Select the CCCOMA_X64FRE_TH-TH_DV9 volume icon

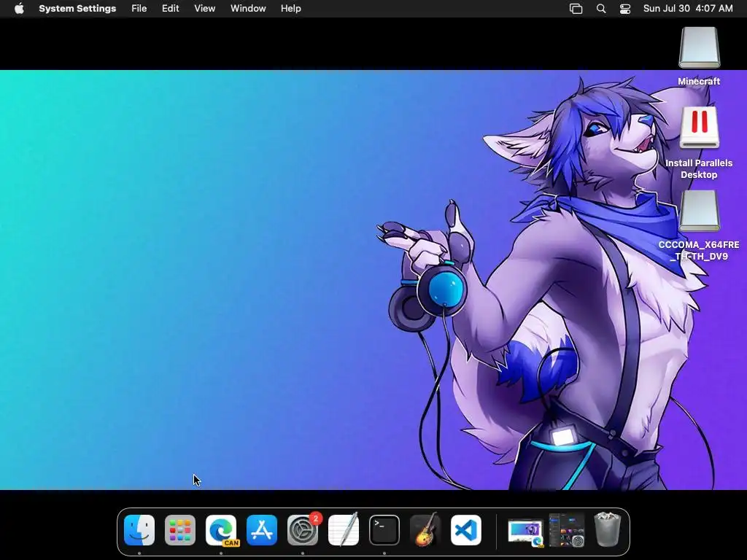coord(699,211)
